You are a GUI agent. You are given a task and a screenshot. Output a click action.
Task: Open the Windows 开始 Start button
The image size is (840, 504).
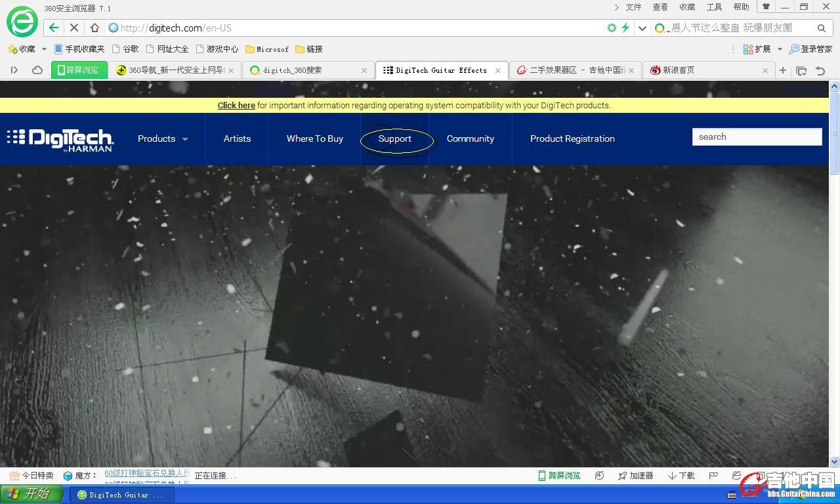[31, 494]
